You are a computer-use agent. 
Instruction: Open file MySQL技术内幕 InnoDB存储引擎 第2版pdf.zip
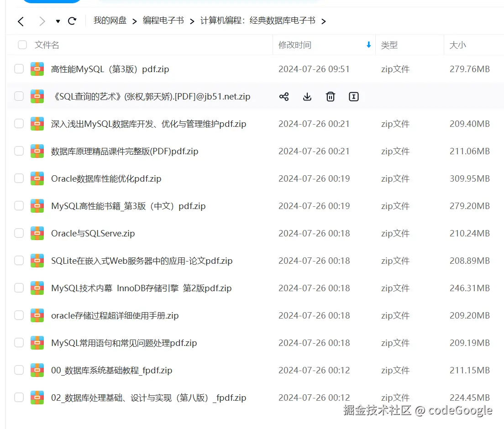pos(142,288)
